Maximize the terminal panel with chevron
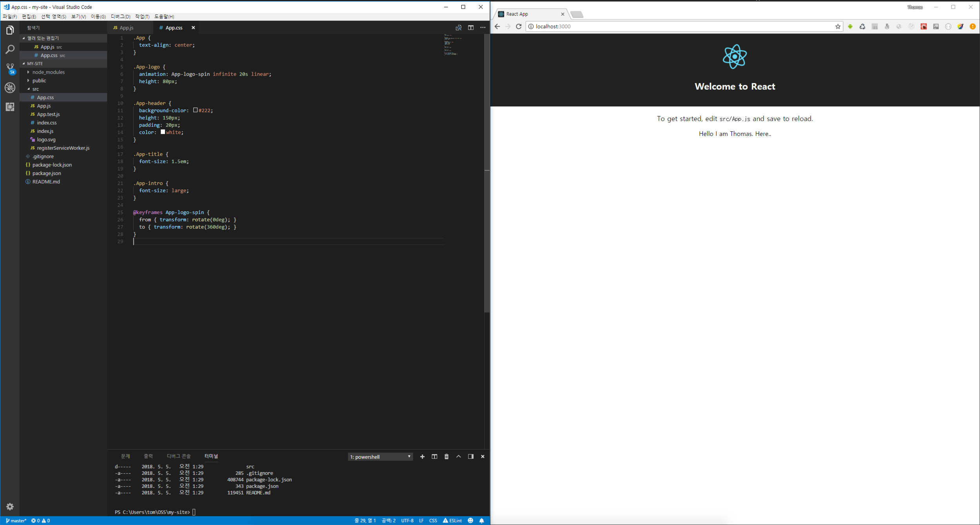The width and height of the screenshot is (980, 525). pyautogui.click(x=458, y=456)
